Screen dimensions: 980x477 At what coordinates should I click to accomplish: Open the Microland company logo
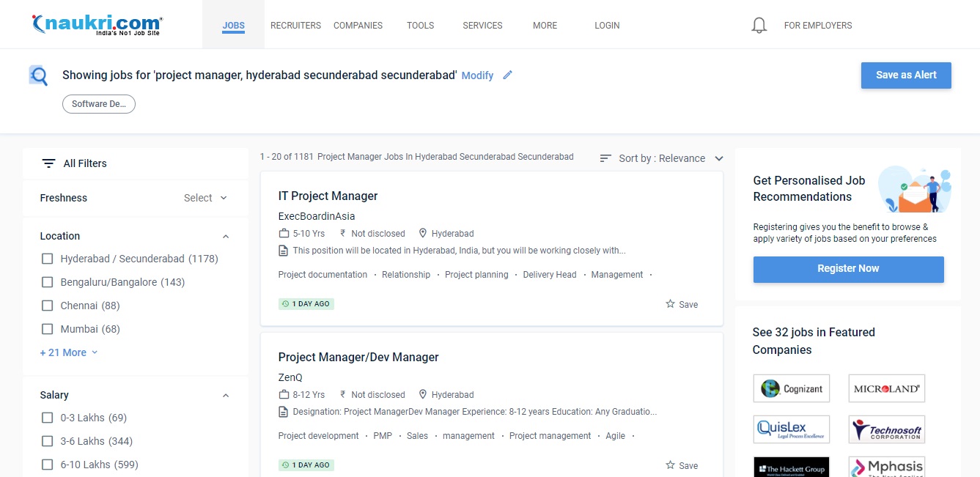click(886, 389)
